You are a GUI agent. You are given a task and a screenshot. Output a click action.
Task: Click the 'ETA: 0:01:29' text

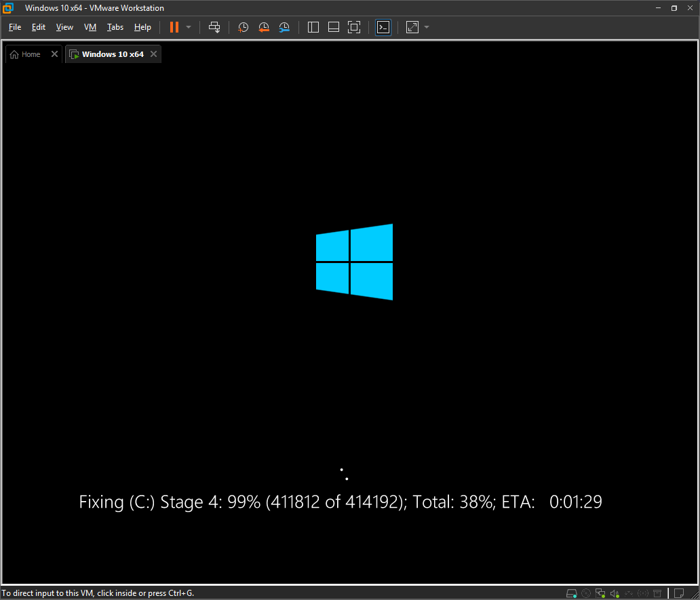click(551, 502)
